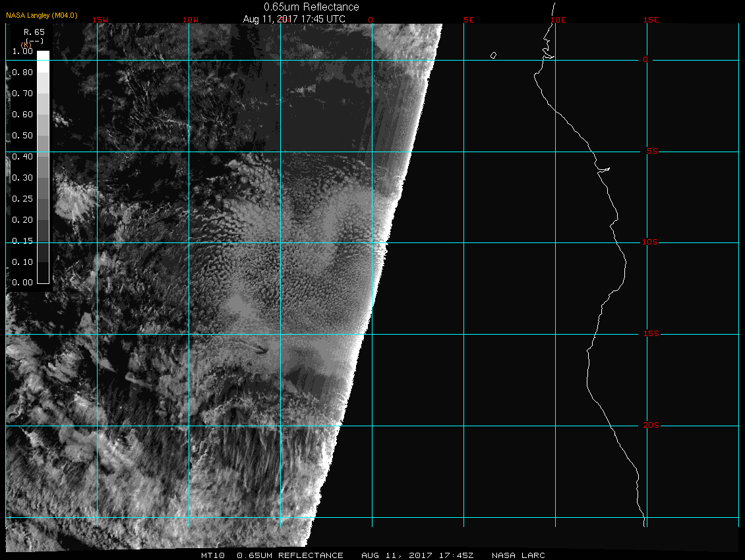The width and height of the screenshot is (745, 560).
Task: Click the 20S latitude label
Action: coord(650,426)
